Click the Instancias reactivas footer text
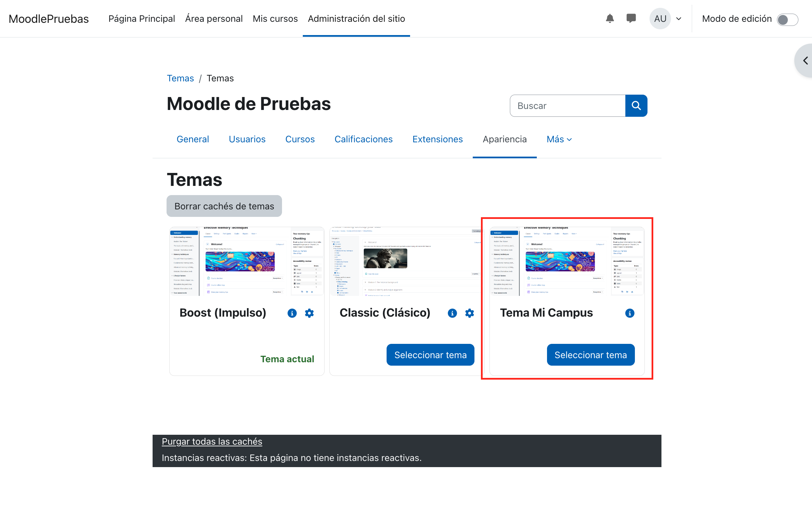Screen dimensions: 812x510 [x=292, y=458]
